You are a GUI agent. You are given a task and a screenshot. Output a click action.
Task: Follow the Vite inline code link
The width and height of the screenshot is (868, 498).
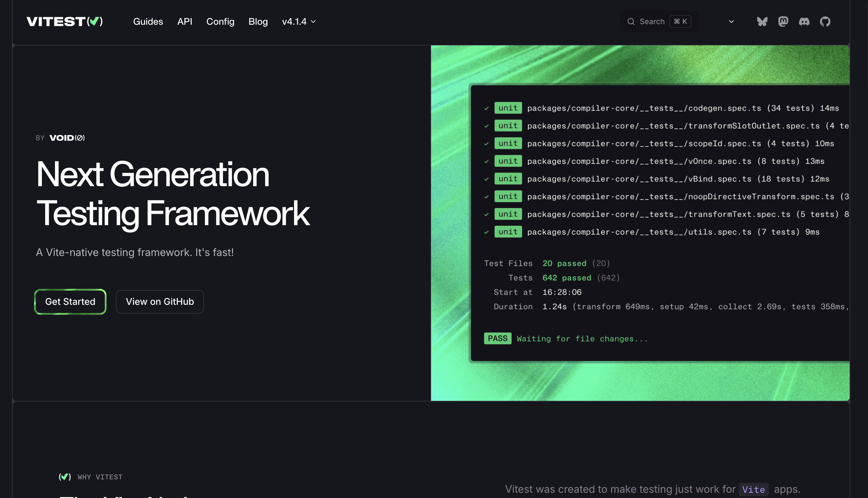coord(753,490)
